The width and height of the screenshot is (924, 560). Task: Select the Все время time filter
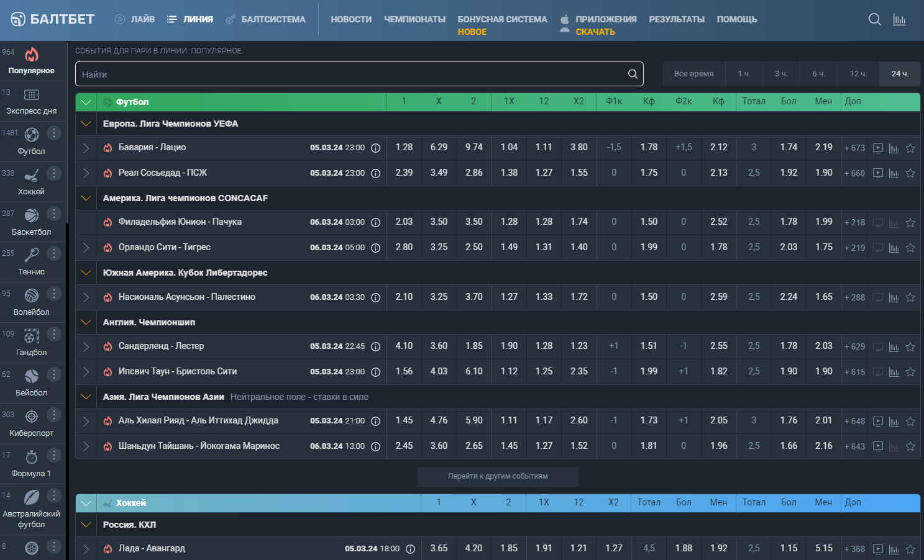693,74
